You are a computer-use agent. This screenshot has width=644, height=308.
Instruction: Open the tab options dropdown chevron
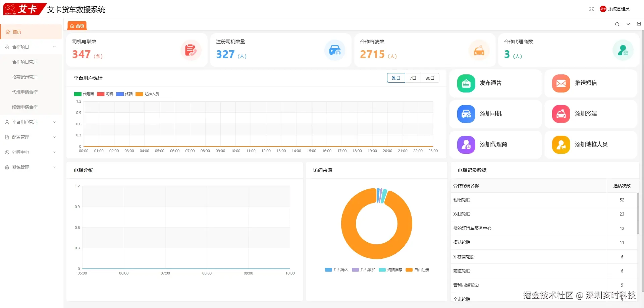click(x=628, y=24)
